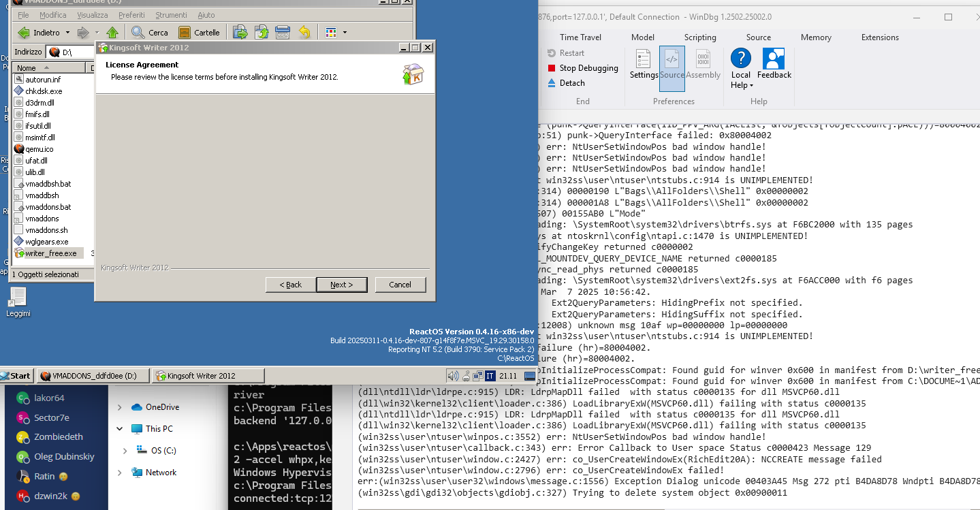
Task: Click WinDbg Settings icon
Action: click(644, 64)
